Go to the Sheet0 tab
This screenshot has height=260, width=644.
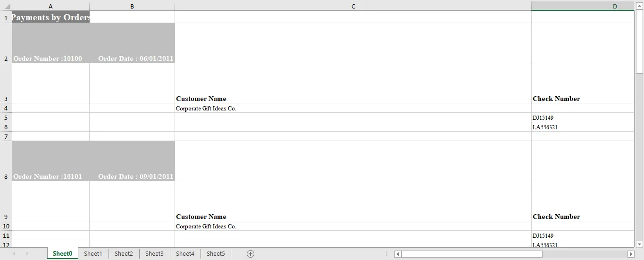(x=62, y=254)
